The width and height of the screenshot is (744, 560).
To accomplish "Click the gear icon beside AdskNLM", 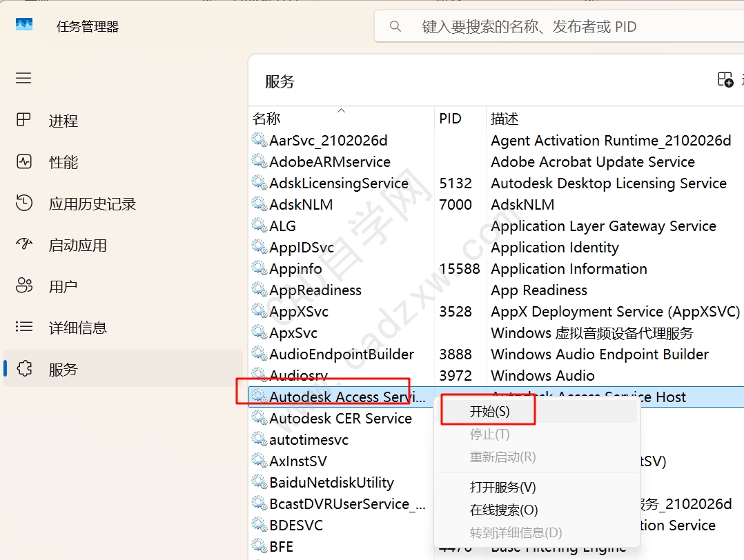I will coord(259,204).
